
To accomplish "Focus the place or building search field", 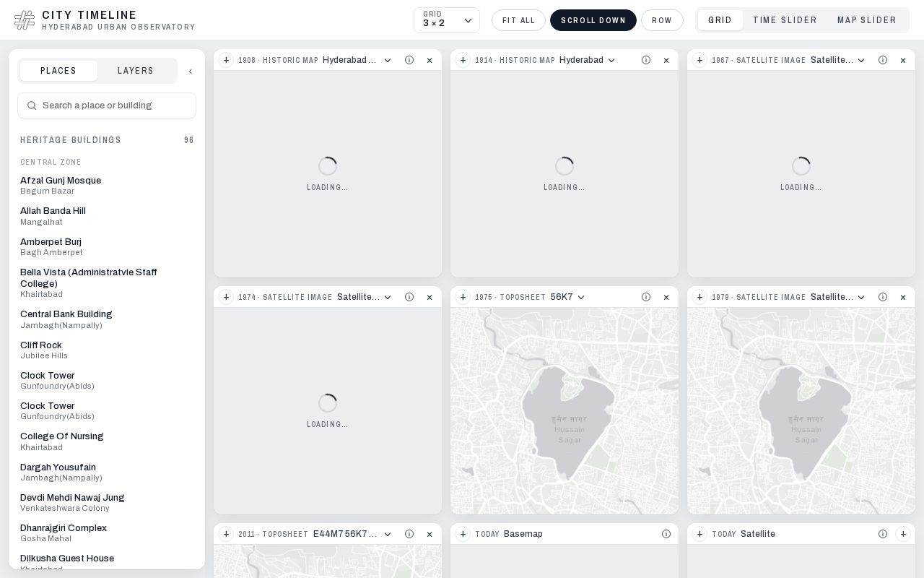I will coord(107,105).
